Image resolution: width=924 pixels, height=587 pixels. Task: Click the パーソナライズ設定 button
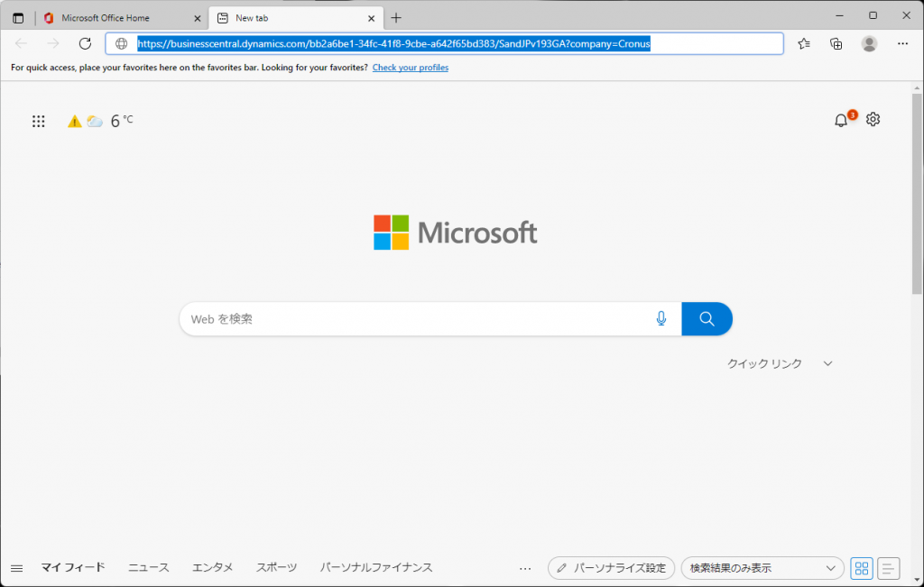(611, 568)
